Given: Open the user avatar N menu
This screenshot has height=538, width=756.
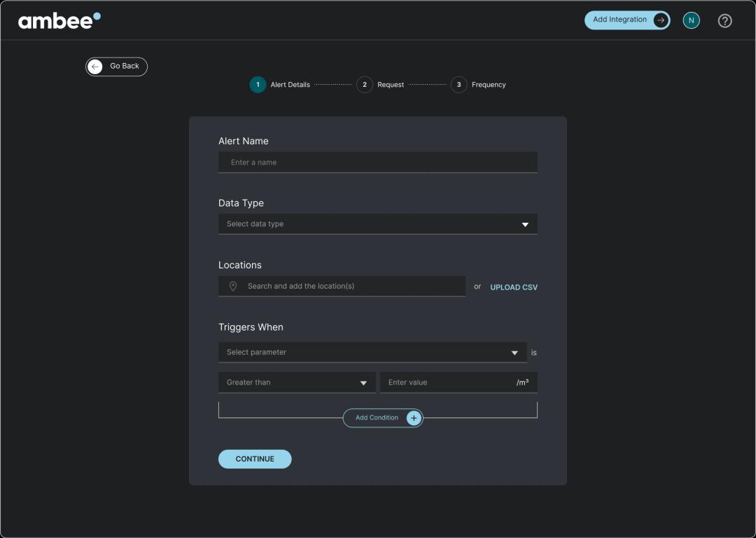Looking at the screenshot, I should pyautogui.click(x=691, y=20).
